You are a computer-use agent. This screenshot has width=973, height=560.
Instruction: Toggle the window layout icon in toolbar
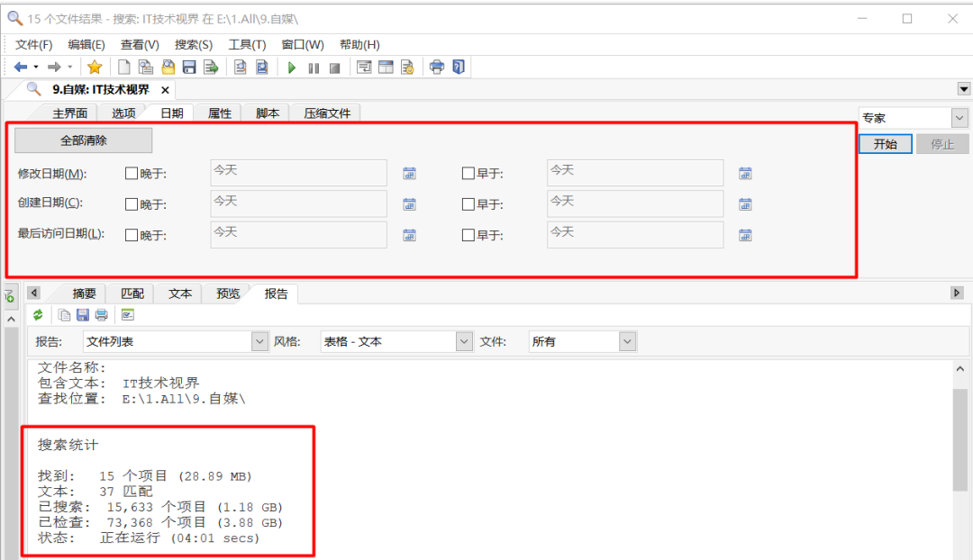(x=386, y=67)
